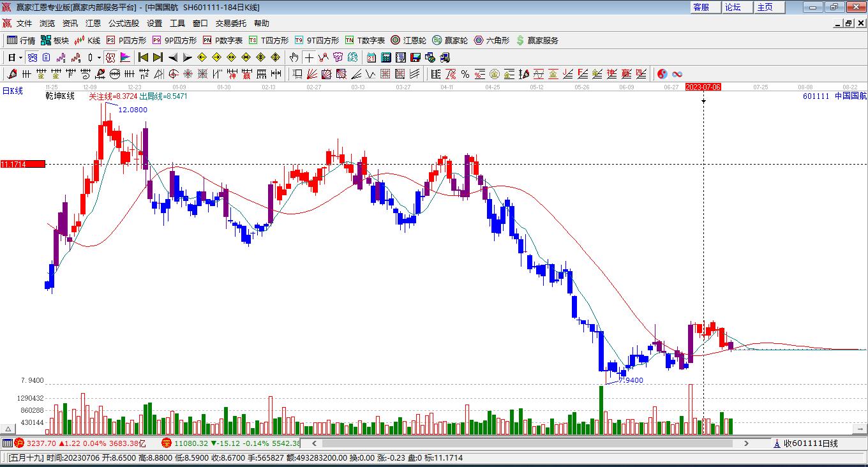Click the 12.0800 high price label
The width and height of the screenshot is (868, 467).
tap(133, 110)
